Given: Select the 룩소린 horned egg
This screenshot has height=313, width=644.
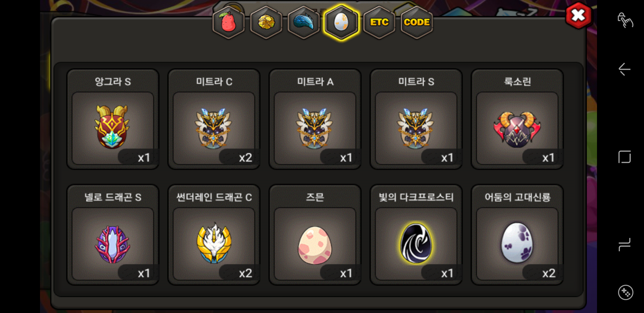Looking at the screenshot, I should 517,119.
